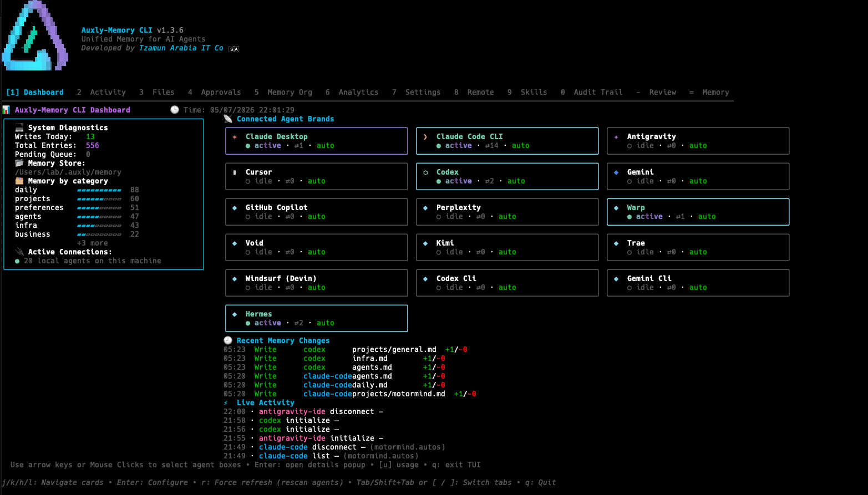Expand the '+3 more' memory categories
The height and width of the screenshot is (495, 868).
(x=93, y=243)
